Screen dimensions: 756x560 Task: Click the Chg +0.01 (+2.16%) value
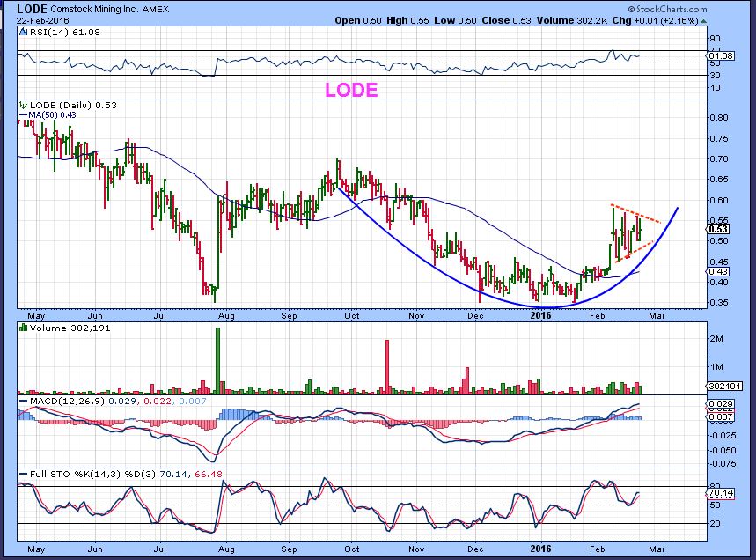pos(656,21)
